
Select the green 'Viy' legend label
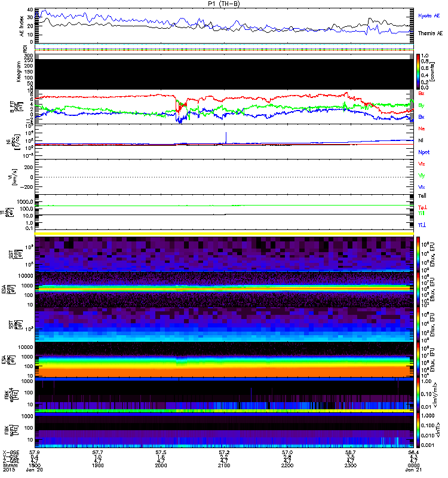422,176
